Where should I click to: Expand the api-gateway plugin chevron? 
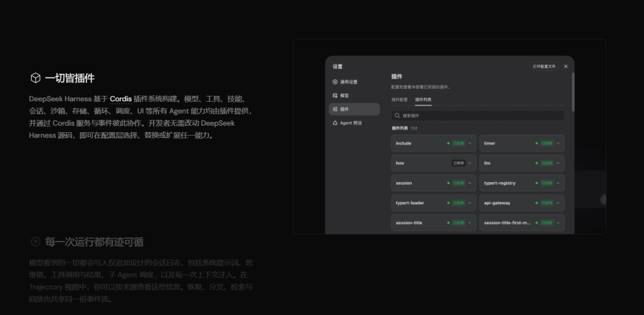[558, 203]
